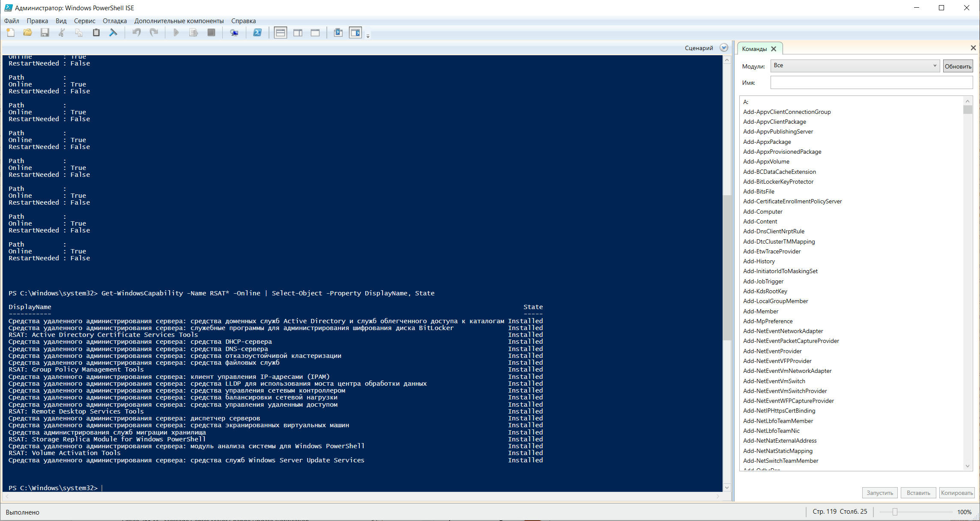Click the command list scrollbar up arrow
Screen dimensions: 980x521
(968, 101)
